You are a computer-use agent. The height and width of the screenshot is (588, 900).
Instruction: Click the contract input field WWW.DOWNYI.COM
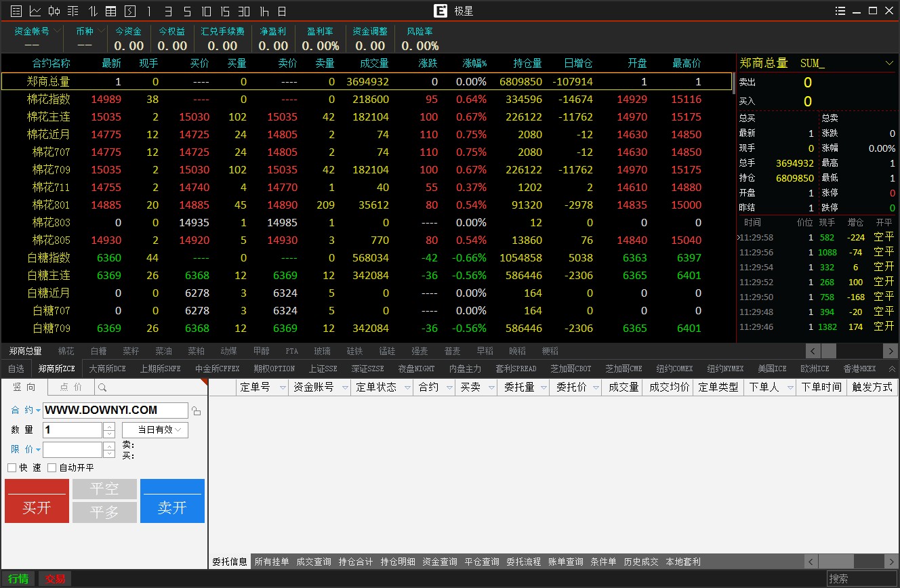point(115,411)
